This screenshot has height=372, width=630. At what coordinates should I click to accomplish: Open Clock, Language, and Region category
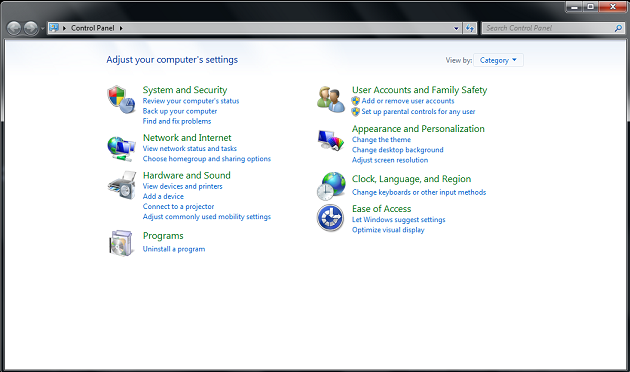pos(411,179)
